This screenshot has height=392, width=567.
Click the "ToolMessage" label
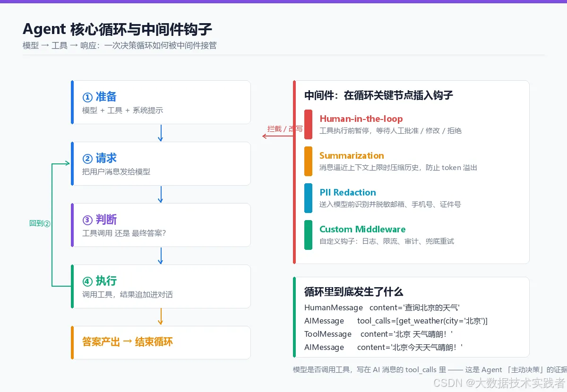click(328, 334)
